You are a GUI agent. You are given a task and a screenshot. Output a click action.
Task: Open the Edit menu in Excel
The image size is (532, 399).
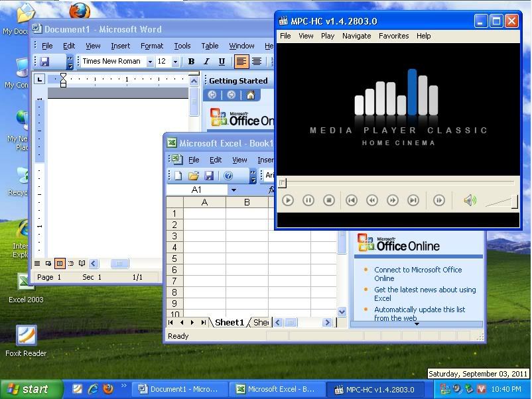(216, 160)
